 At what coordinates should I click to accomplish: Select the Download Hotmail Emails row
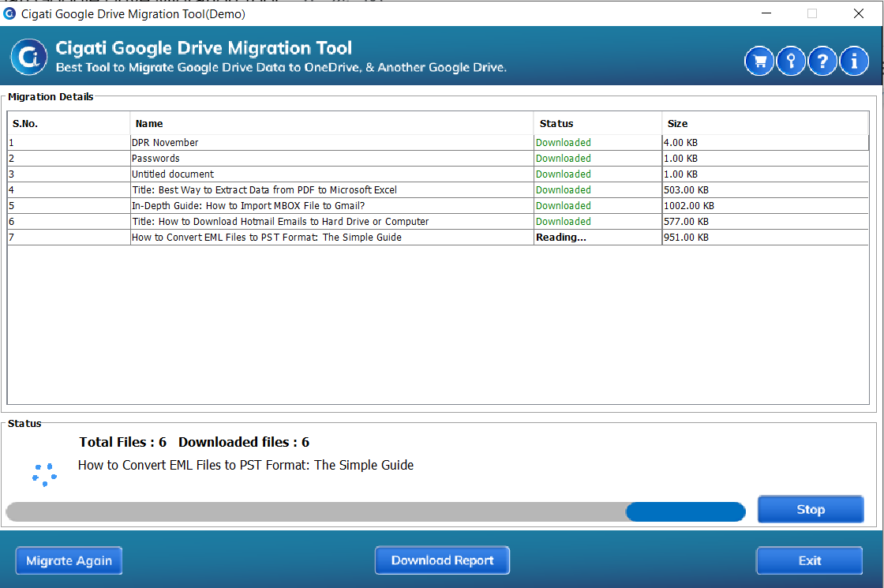point(438,222)
